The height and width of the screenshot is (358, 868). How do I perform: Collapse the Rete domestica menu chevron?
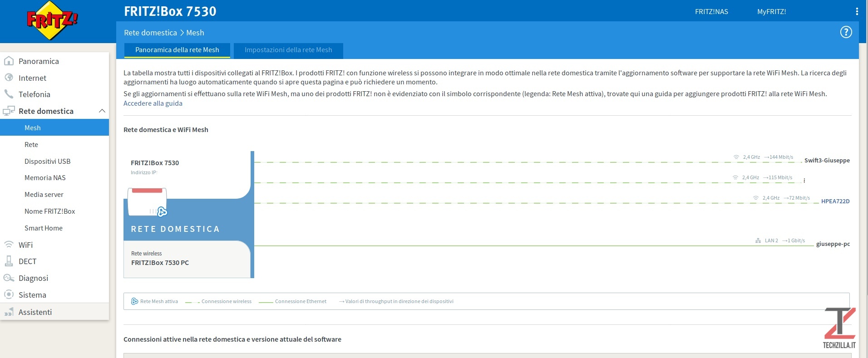click(102, 111)
